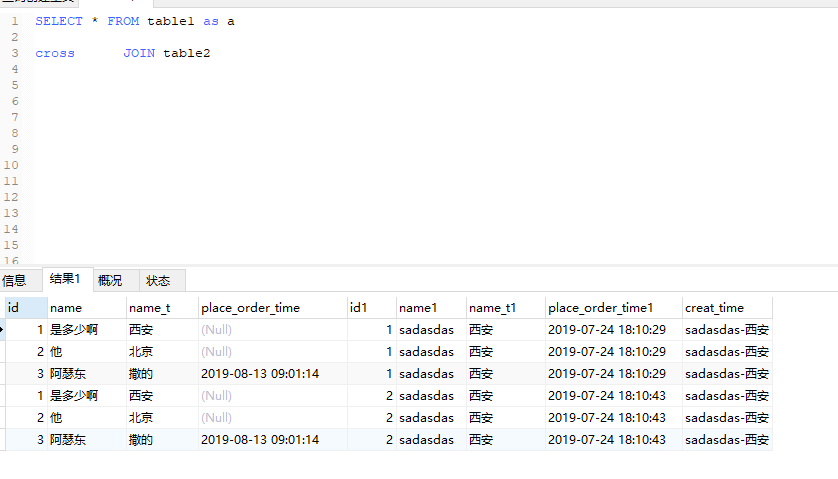838x479 pixels.
Task: Click the name_t1 column header
Action: click(504, 307)
